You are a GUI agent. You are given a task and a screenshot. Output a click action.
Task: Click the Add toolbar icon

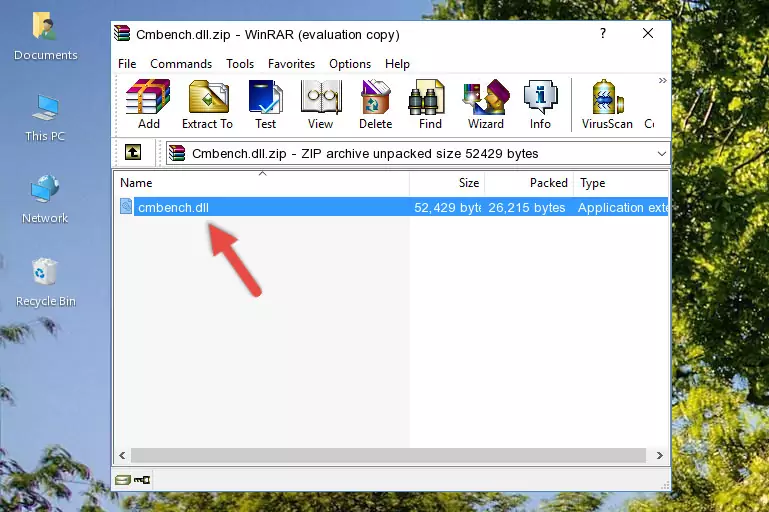[x=149, y=104]
